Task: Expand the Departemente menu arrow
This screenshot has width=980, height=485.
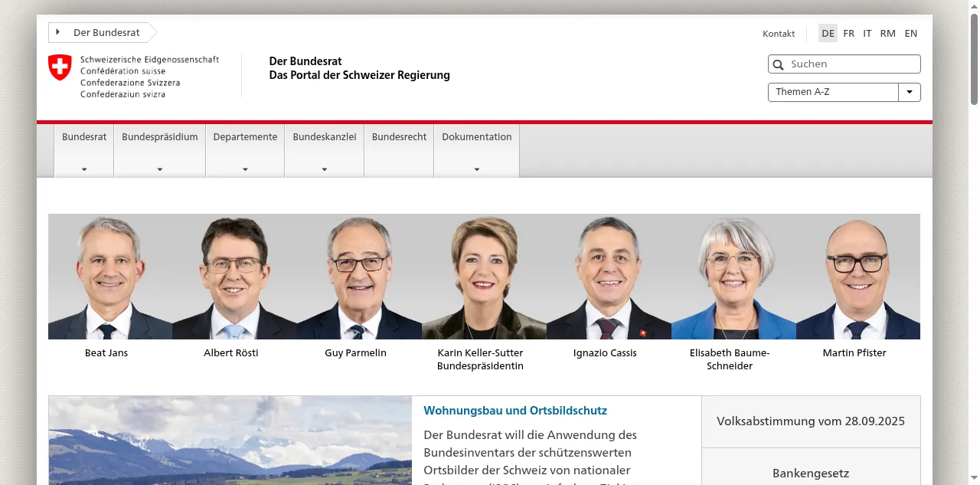Action: 245,169
